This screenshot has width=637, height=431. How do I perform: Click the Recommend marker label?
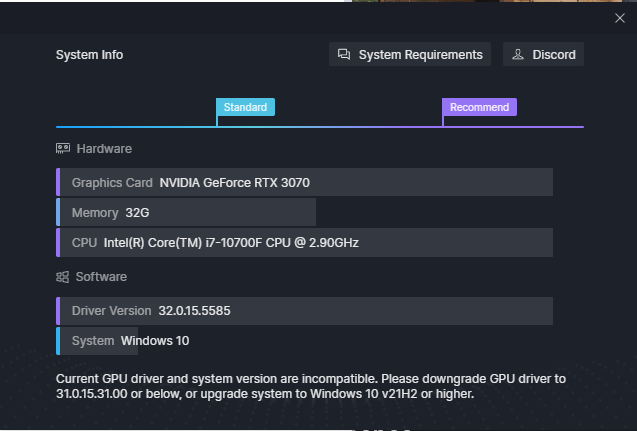click(479, 107)
